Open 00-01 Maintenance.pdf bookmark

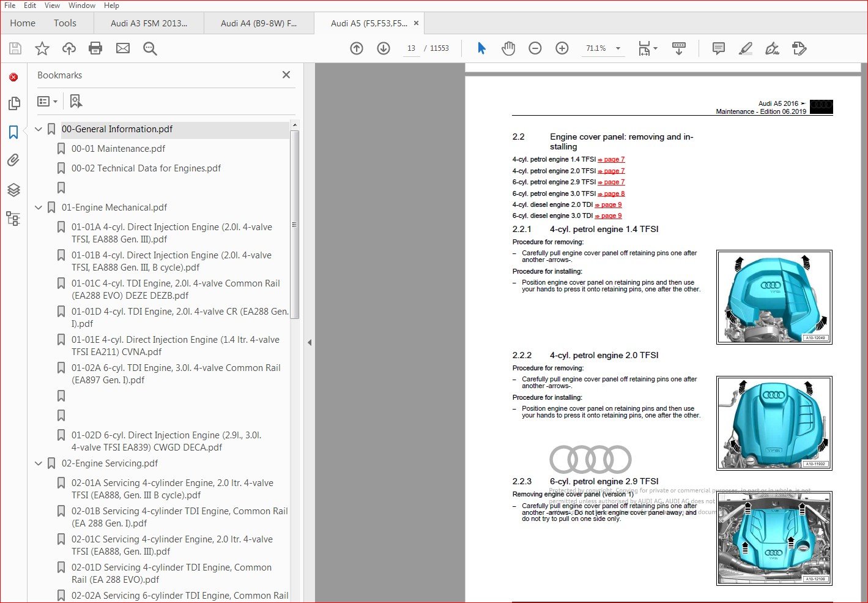click(118, 149)
